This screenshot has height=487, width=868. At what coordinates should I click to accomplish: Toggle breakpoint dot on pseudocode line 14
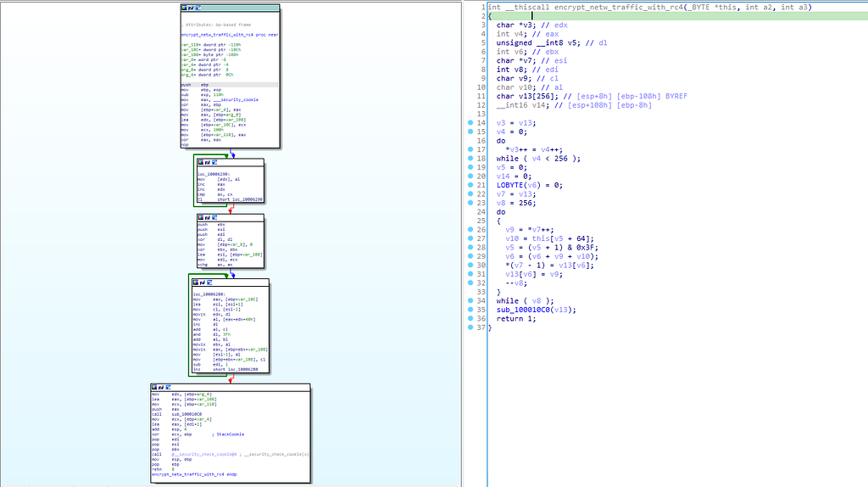pyautogui.click(x=470, y=122)
